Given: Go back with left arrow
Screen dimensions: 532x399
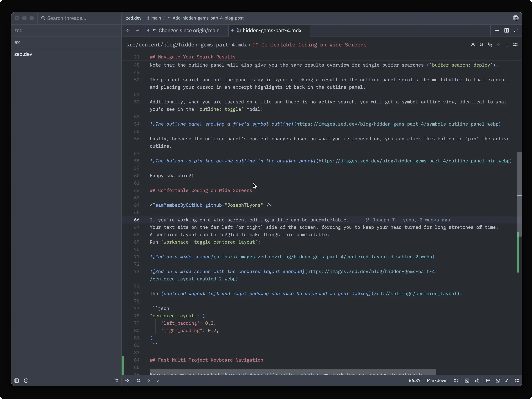Looking at the screenshot, I should (128, 31).
